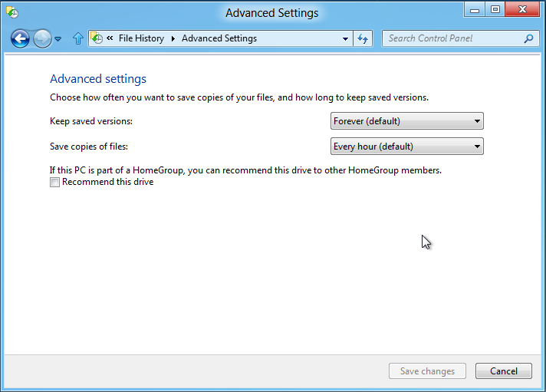This screenshot has height=392, width=546.
Task: Open the Keep saved versions dropdown
Action: pos(407,121)
